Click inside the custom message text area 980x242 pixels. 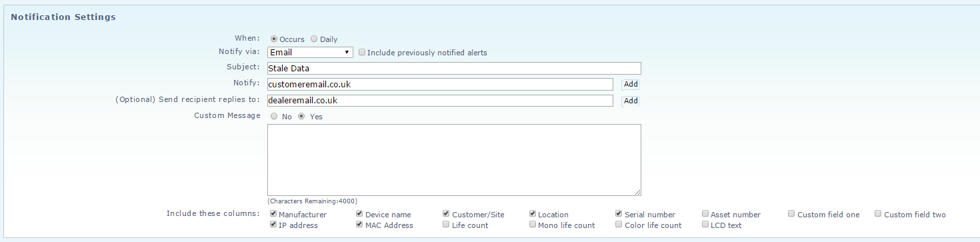point(454,160)
